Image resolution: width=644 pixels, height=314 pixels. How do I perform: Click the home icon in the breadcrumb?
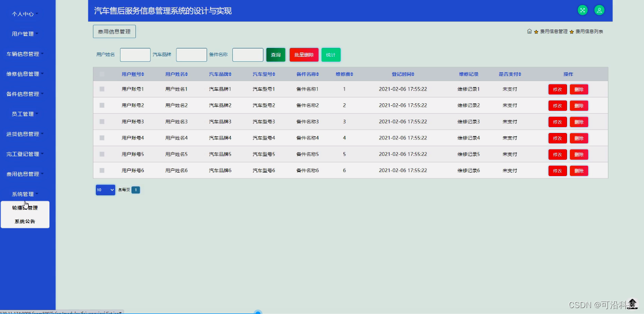(x=529, y=31)
